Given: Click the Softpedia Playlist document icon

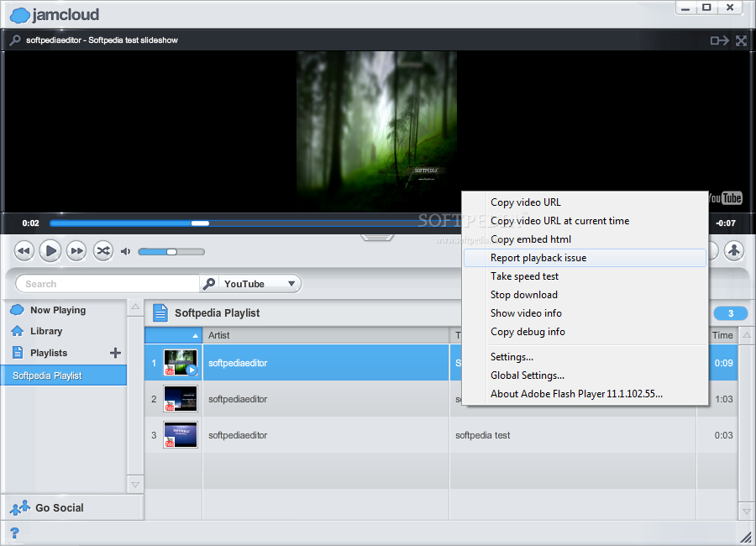Looking at the screenshot, I should click(x=160, y=313).
